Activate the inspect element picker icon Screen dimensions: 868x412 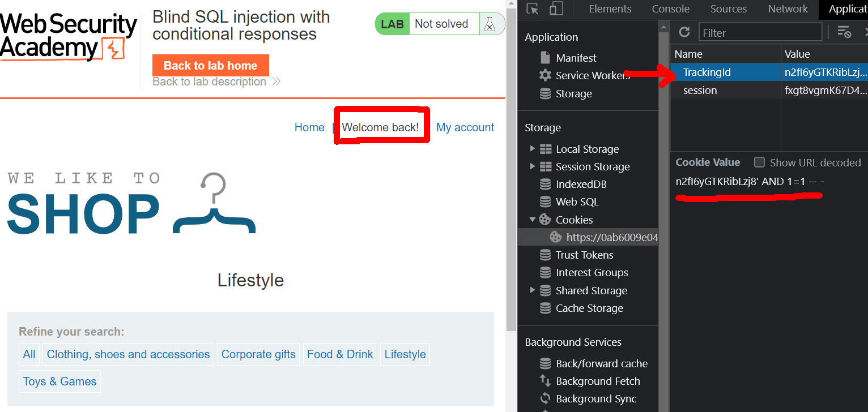pos(532,8)
